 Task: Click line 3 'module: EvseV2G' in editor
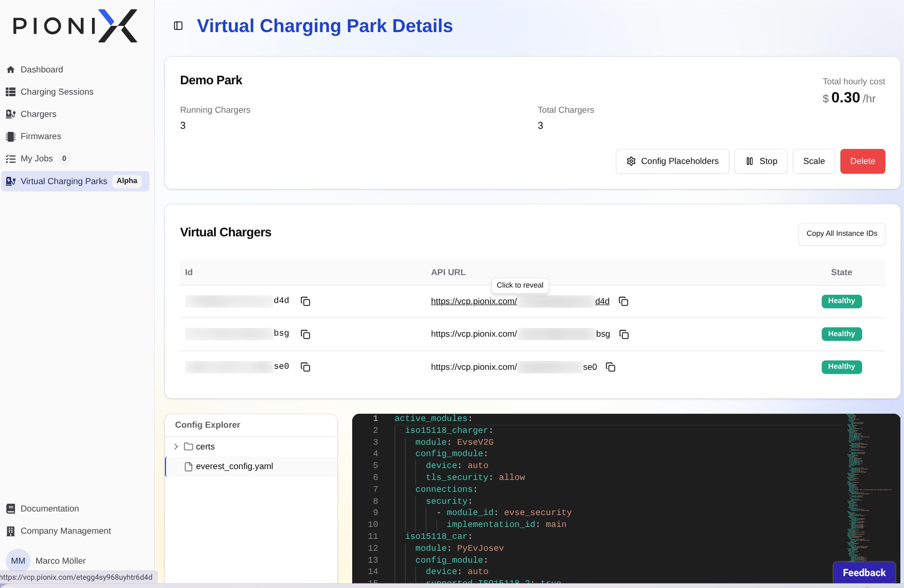tap(454, 442)
